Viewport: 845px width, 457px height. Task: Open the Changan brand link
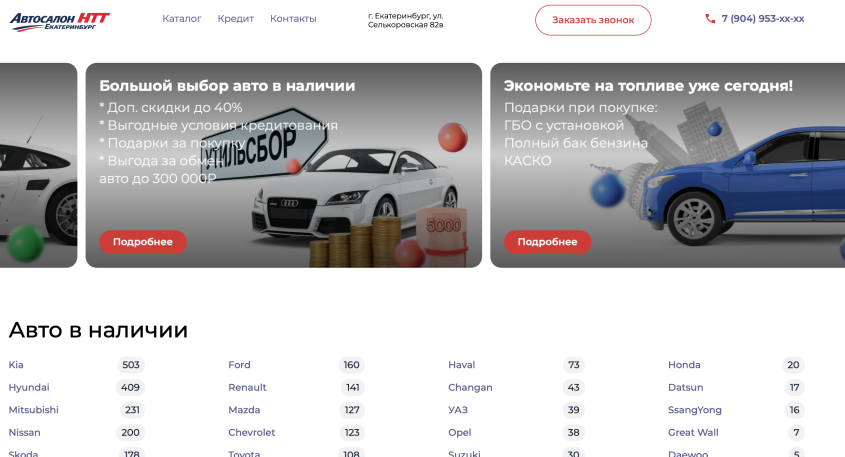pyautogui.click(x=470, y=387)
